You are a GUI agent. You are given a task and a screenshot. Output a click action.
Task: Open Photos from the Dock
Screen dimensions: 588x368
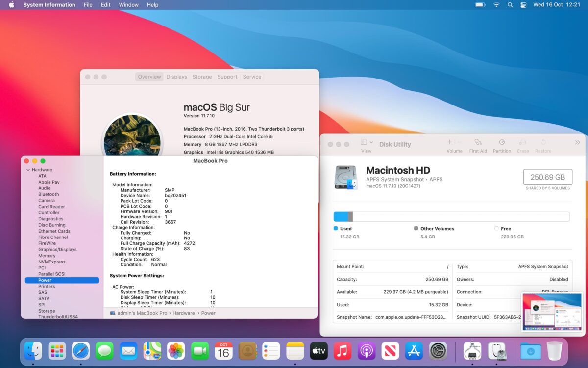tap(176, 351)
